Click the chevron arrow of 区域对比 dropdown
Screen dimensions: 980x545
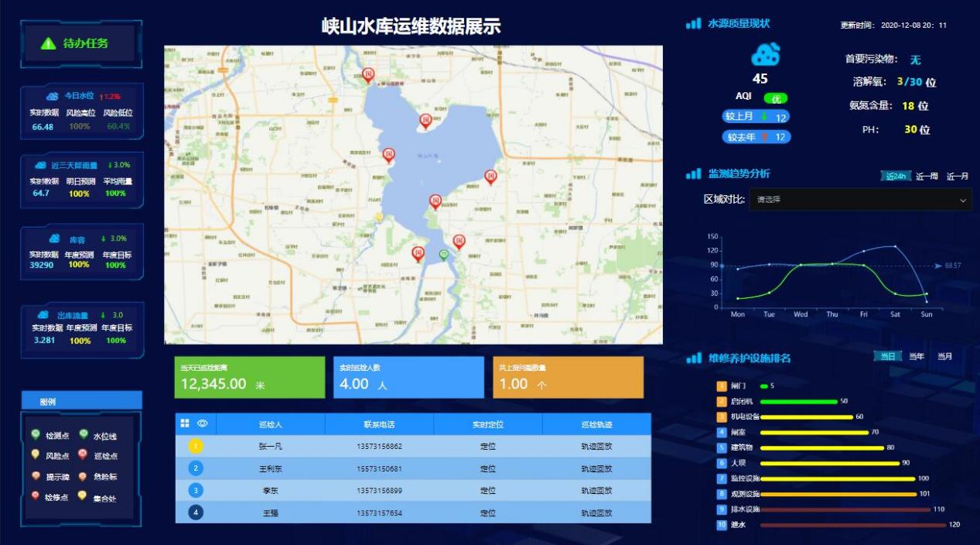click(x=963, y=201)
